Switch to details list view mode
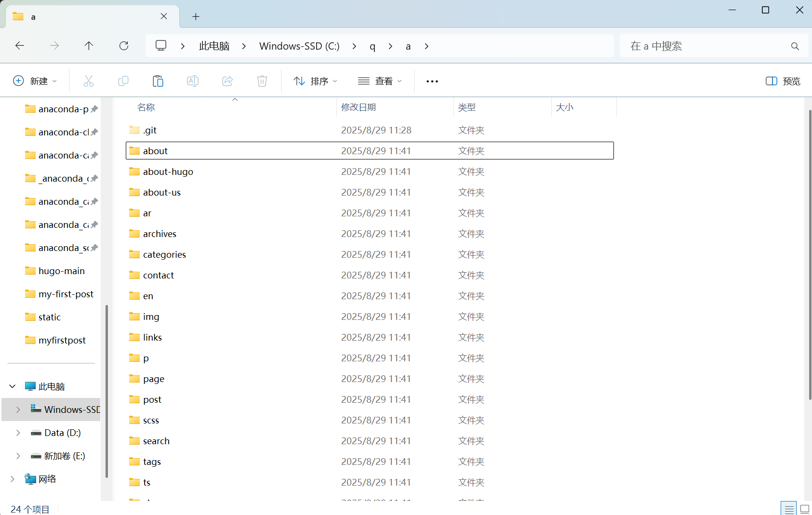The image size is (812, 515). [x=789, y=509]
